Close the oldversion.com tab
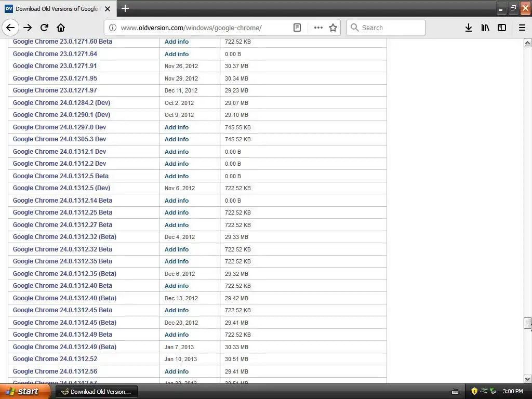 pos(108,9)
